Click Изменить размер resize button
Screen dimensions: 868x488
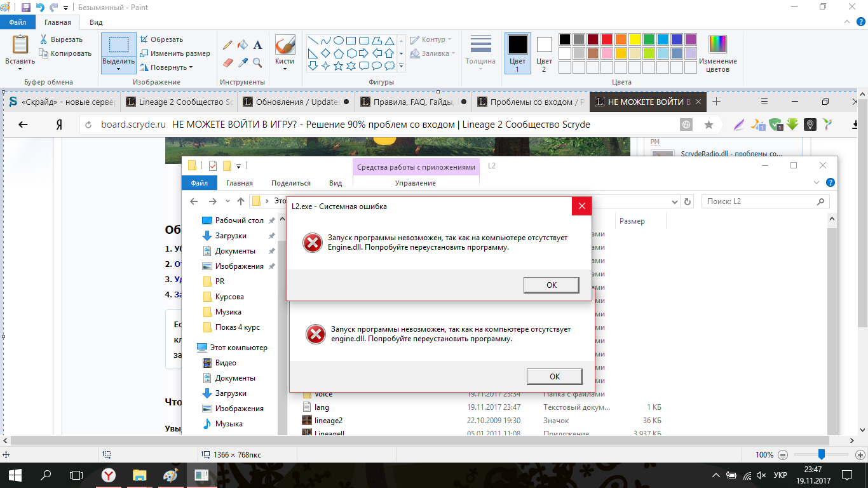(x=175, y=53)
